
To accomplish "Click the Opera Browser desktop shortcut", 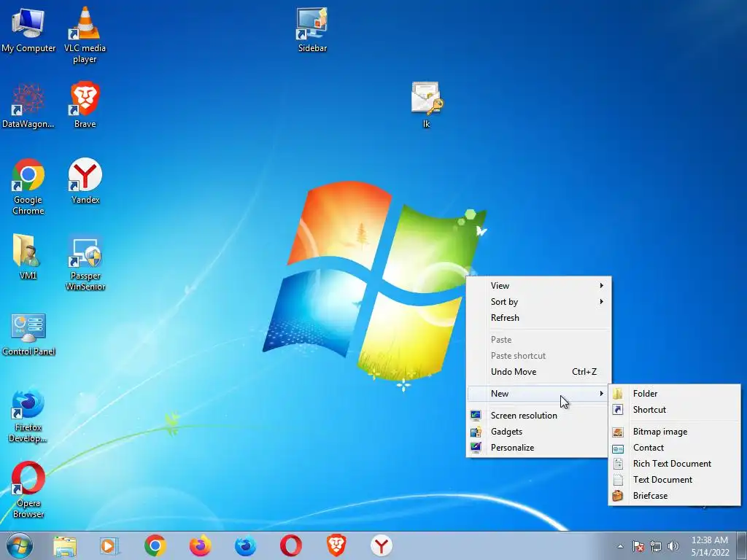I will point(28,489).
